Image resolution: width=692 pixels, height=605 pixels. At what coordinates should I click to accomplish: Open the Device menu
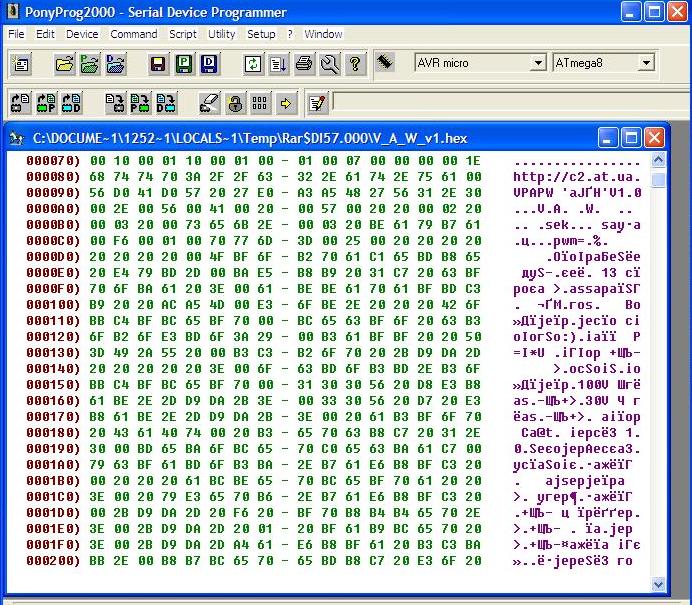pos(82,34)
